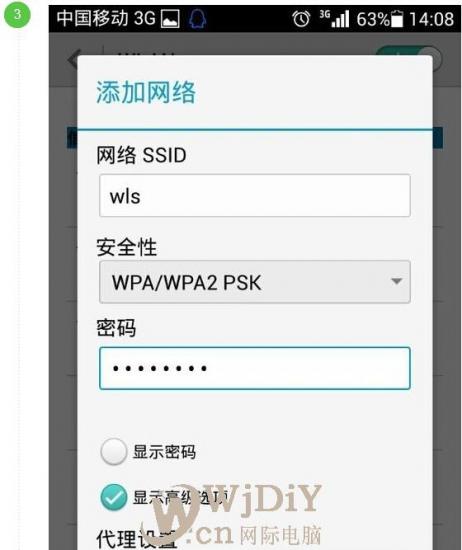Open the 安全性 WPA/WPA2 PSK dropdown
Viewport: 462px width, 550px height.
coord(255,282)
